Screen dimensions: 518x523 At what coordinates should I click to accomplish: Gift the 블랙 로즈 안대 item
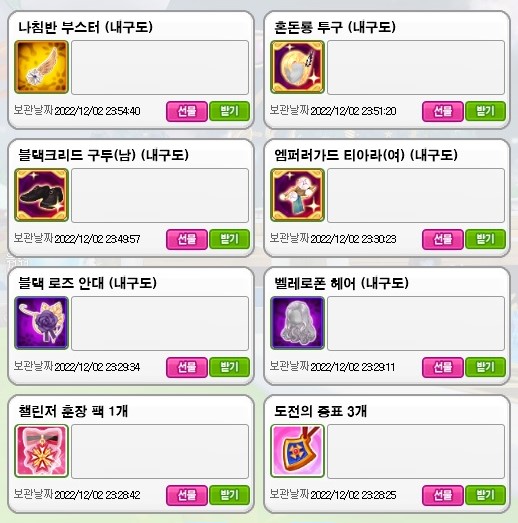click(x=187, y=367)
